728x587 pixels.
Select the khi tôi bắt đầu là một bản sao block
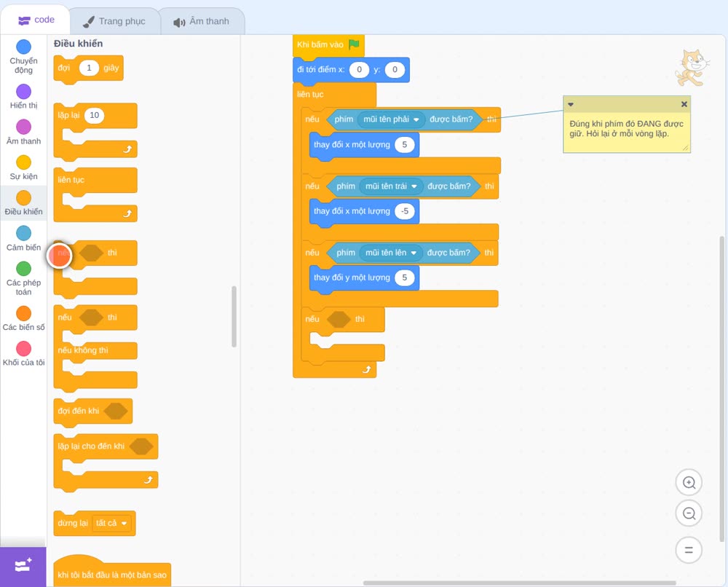112,574
